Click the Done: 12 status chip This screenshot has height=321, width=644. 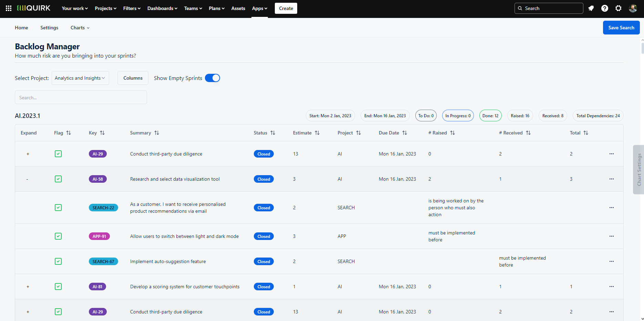coord(490,116)
